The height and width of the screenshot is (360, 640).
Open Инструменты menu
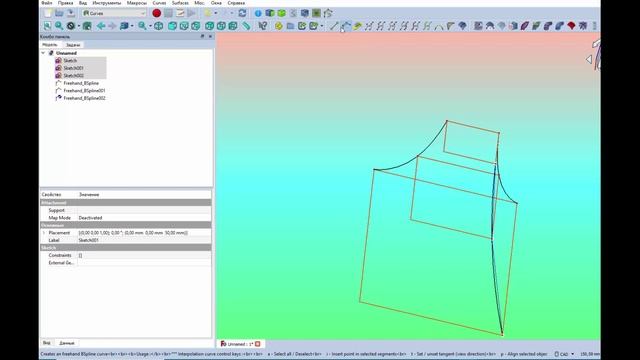click(x=107, y=3)
